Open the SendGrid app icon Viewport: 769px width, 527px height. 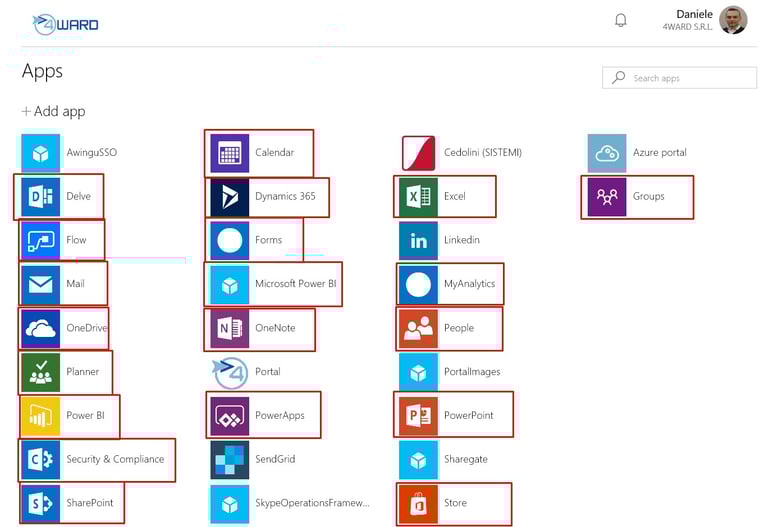point(230,459)
